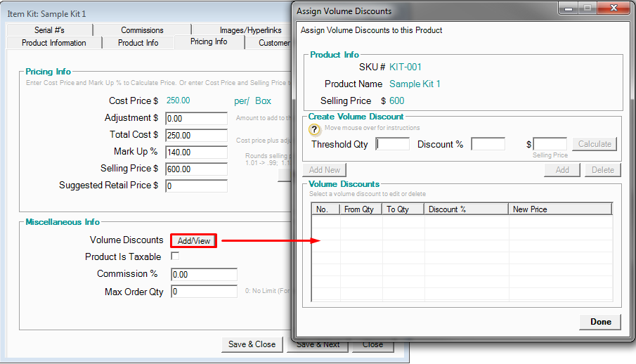Go to the Product Info tab

[138, 43]
